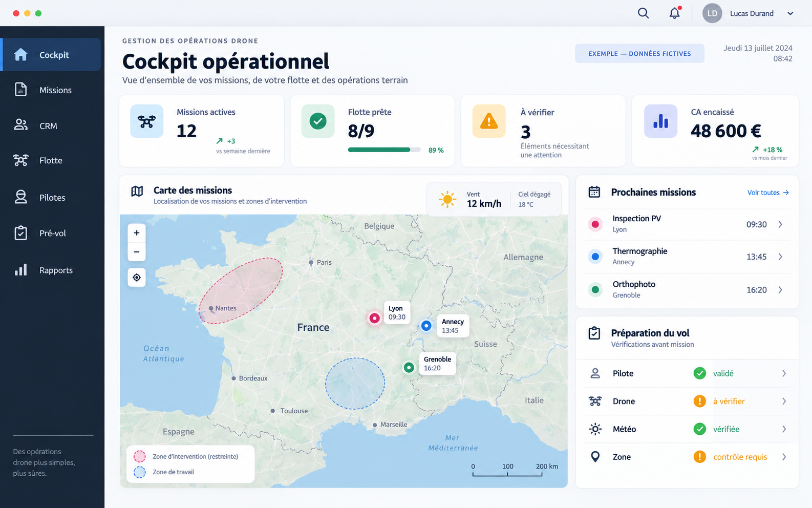
Task: Click the weather widget sun icon
Action: (x=447, y=199)
